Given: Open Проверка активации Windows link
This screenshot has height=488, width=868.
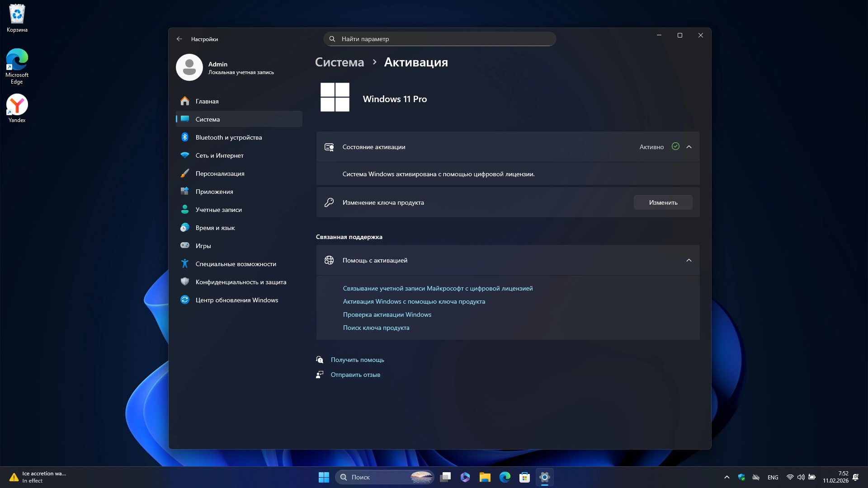Looking at the screenshot, I should point(387,314).
